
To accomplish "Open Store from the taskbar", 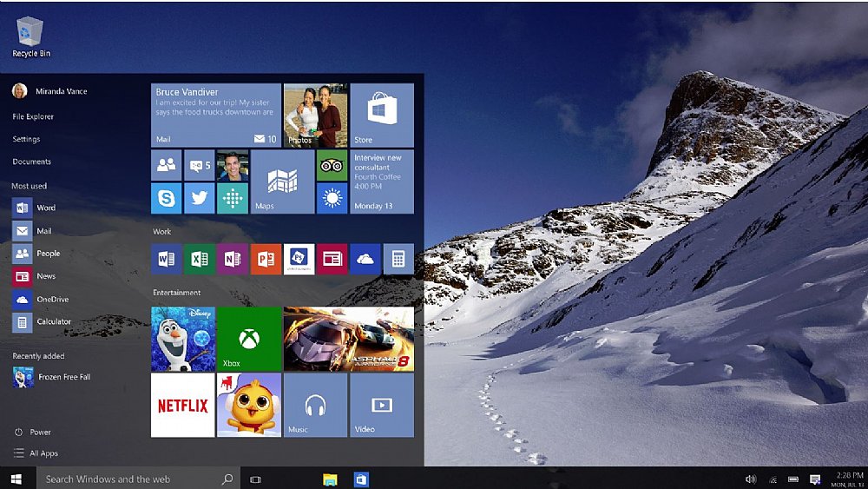I will (x=361, y=479).
